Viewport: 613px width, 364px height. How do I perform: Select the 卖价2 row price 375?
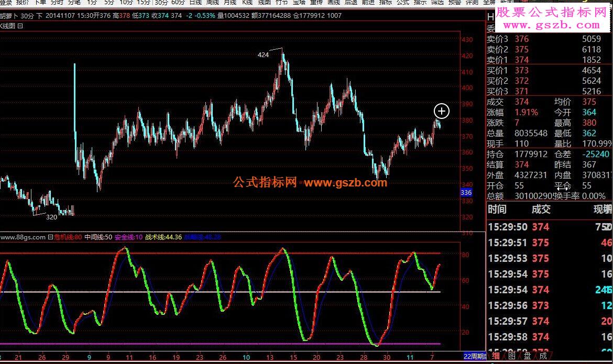click(521, 50)
